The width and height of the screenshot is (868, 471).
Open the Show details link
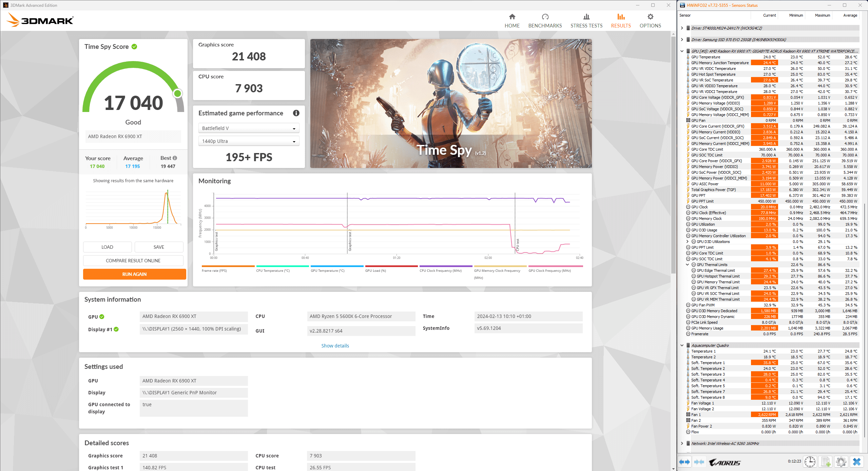pos(335,346)
